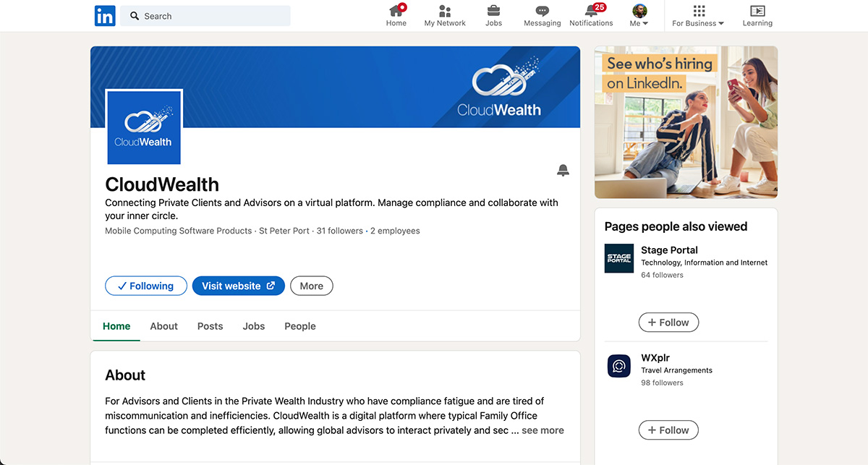Switch to the People tab
The height and width of the screenshot is (465, 868).
point(299,326)
